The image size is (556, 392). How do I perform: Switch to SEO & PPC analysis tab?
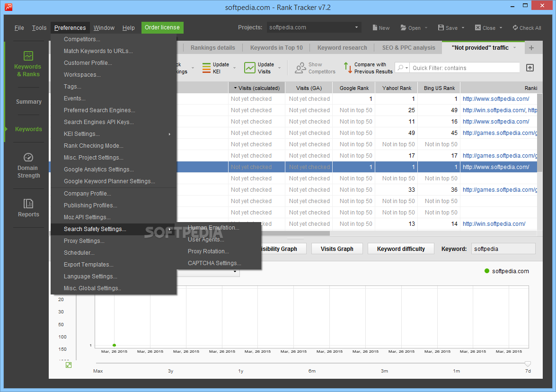point(408,47)
